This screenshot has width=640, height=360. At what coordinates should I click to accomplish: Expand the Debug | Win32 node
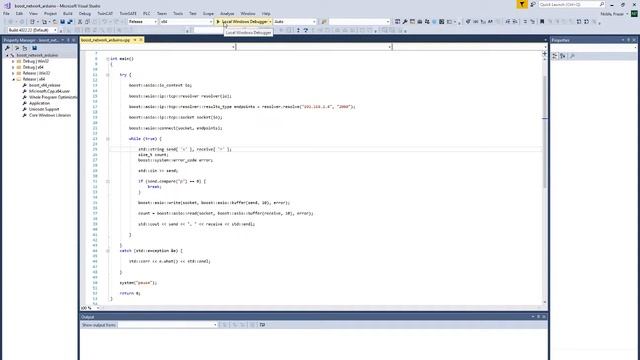[13, 61]
